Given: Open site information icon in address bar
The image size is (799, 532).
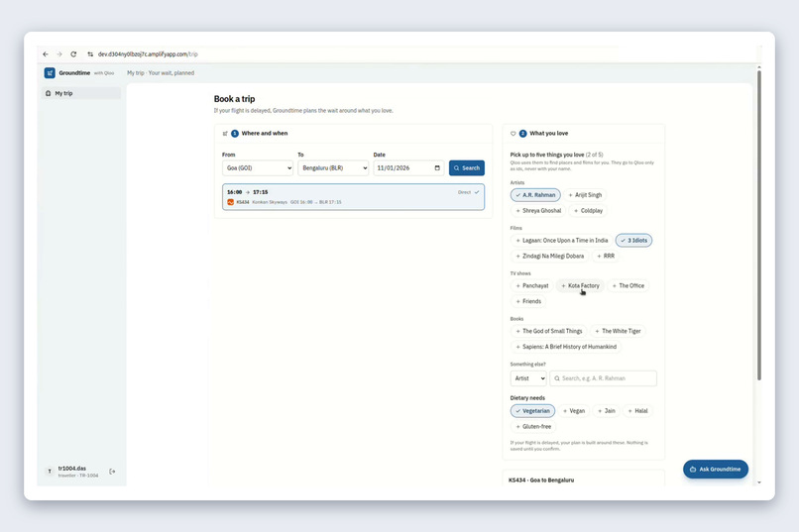Looking at the screenshot, I should [90, 53].
